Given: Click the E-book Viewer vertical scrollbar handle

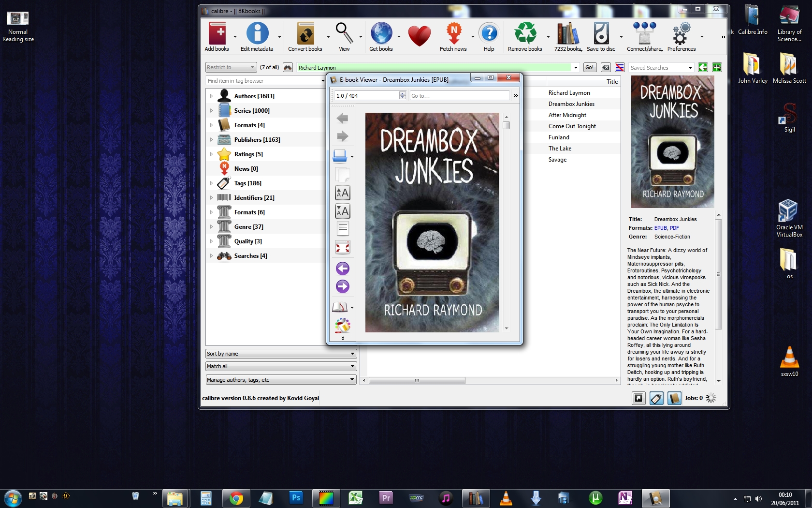Looking at the screenshot, I should coord(507,125).
